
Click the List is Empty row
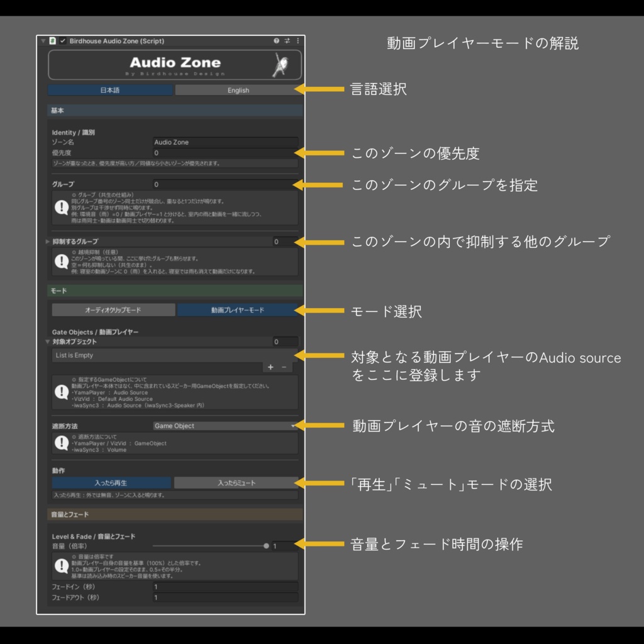click(175, 355)
